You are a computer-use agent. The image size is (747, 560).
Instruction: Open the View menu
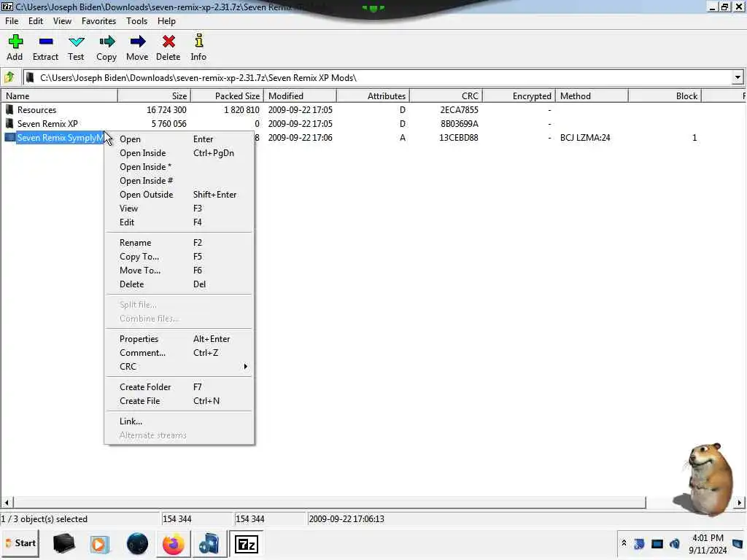63,21
